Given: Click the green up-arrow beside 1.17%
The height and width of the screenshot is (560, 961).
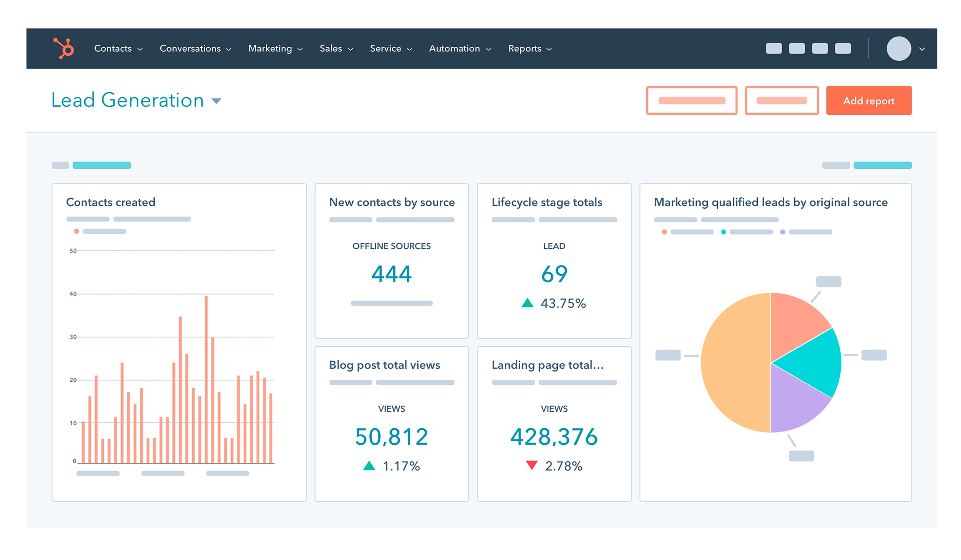Looking at the screenshot, I should [369, 466].
